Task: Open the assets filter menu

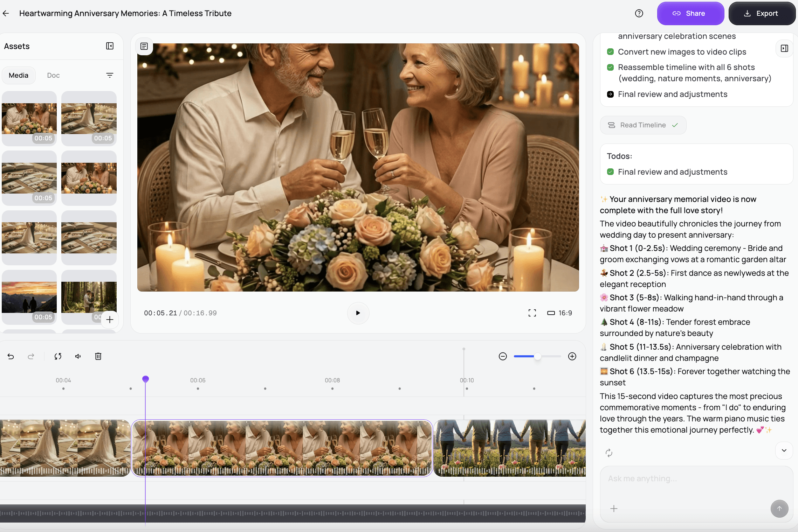Action: (110, 75)
